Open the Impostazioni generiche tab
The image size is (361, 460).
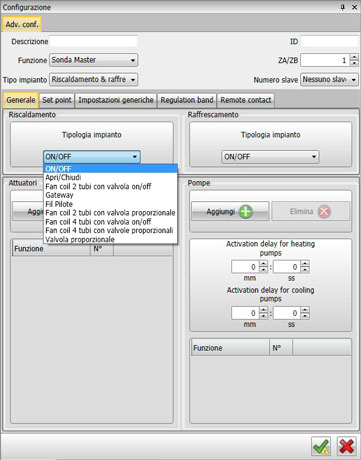(116, 100)
